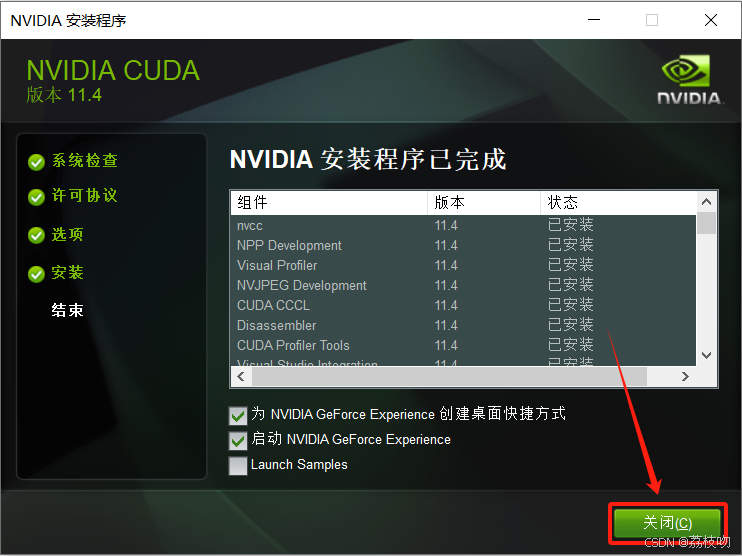This screenshot has width=742, height=556.
Task: Click the horizontal scroll left arrow
Action: [241, 377]
